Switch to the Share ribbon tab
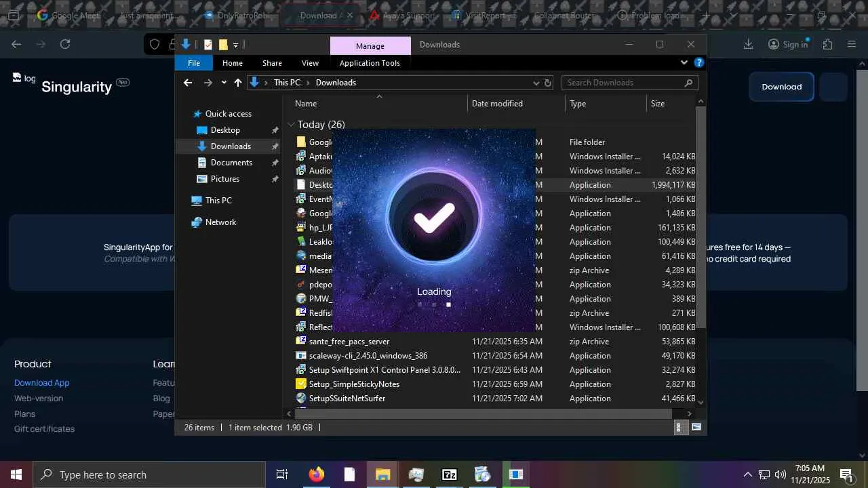This screenshot has width=868, height=488. point(272,63)
